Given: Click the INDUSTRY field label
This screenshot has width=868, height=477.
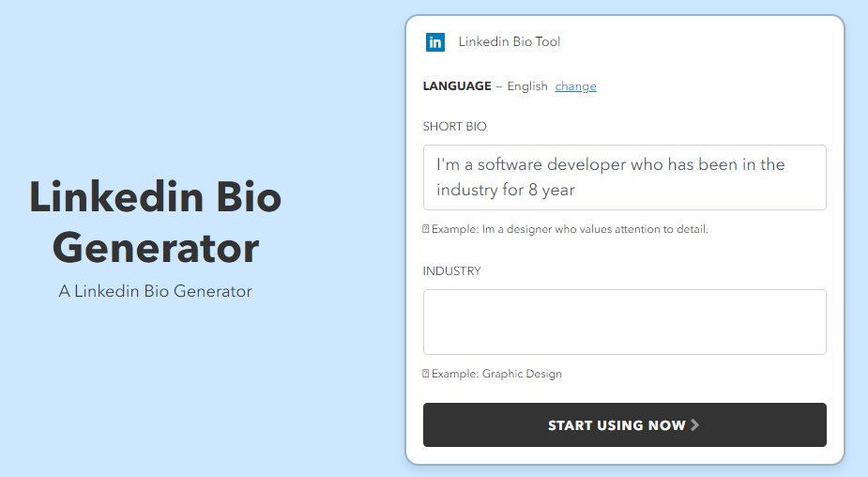Looking at the screenshot, I should tap(452, 271).
